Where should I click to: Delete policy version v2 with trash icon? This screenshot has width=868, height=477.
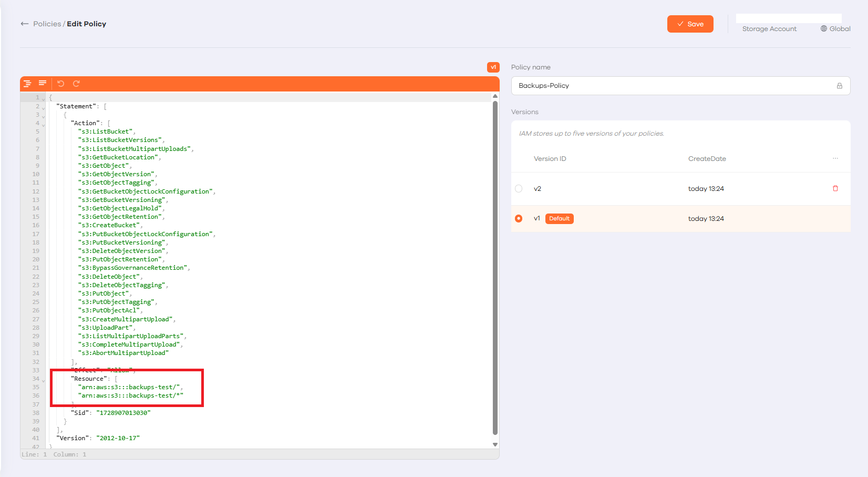tap(835, 188)
